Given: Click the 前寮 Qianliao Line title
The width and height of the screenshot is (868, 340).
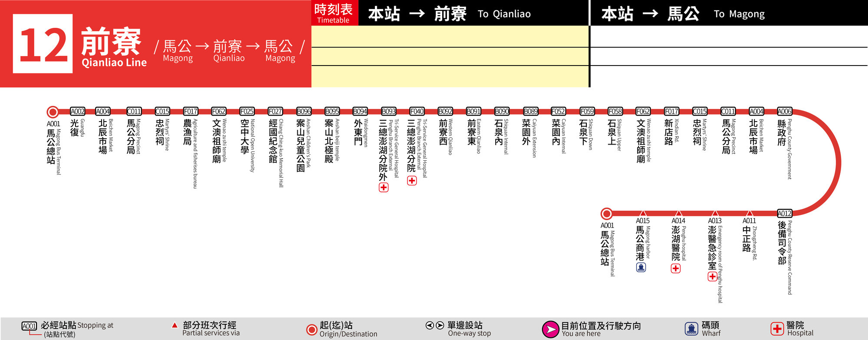Looking at the screenshot, I should click(x=114, y=47).
